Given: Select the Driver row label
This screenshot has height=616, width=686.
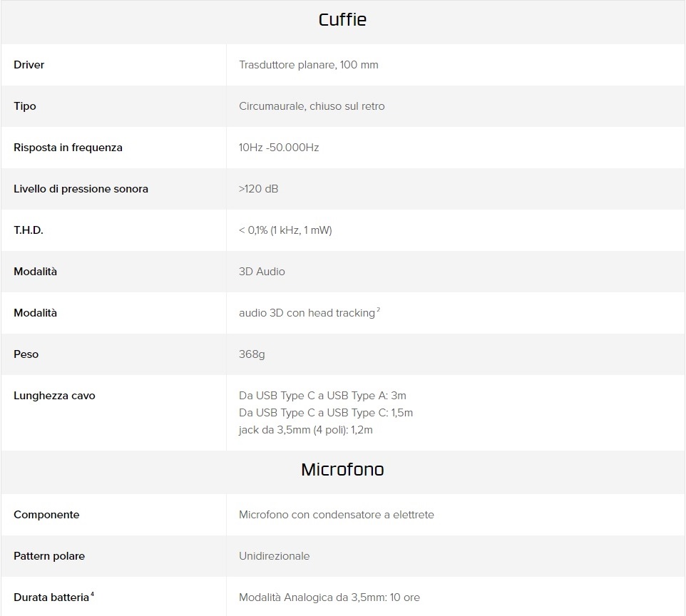Looking at the screenshot, I should [x=29, y=65].
